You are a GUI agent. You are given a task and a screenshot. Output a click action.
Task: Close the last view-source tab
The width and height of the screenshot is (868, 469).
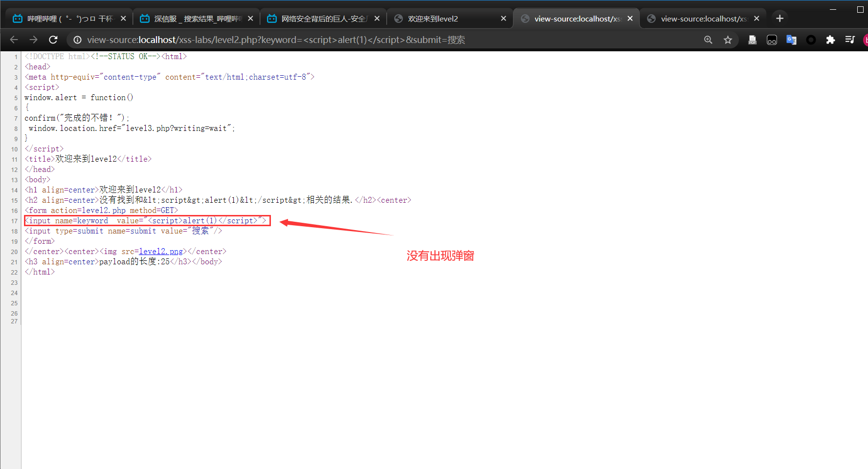[757, 19]
